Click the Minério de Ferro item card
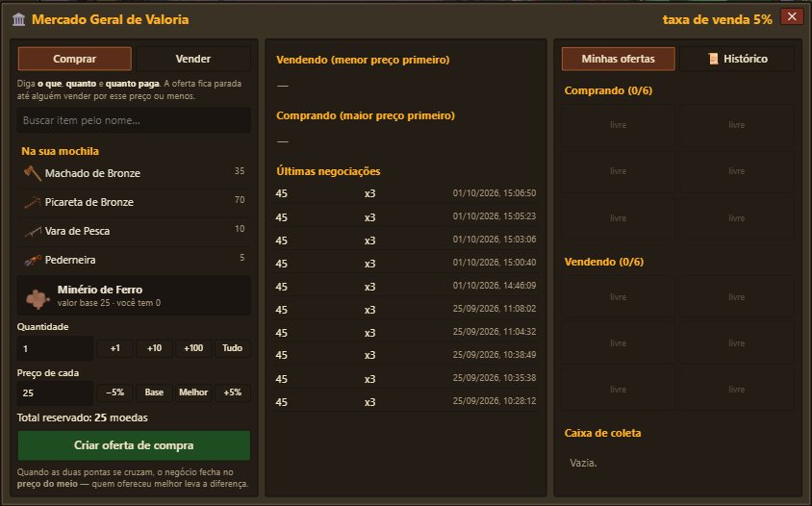This screenshot has width=812, height=506. (134, 295)
